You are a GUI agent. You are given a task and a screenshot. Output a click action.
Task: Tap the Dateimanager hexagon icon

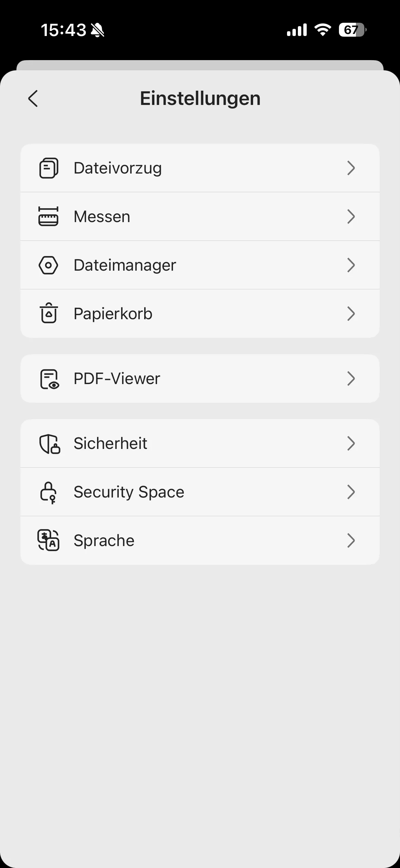(49, 265)
